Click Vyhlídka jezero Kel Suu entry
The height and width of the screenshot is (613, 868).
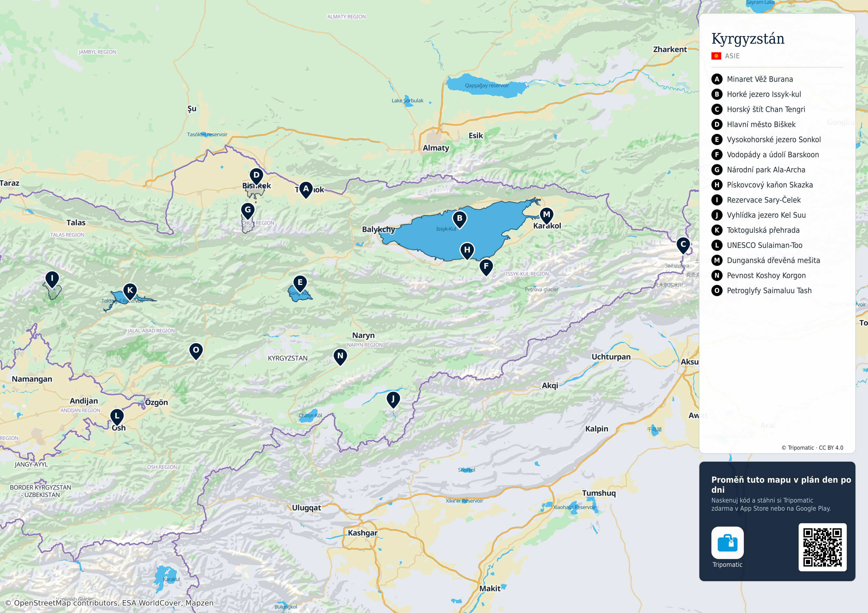[758, 215]
